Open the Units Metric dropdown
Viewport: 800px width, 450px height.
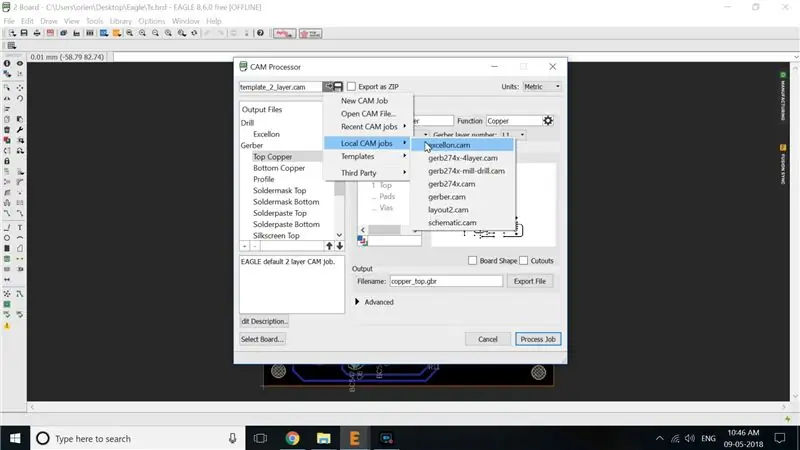click(x=542, y=87)
